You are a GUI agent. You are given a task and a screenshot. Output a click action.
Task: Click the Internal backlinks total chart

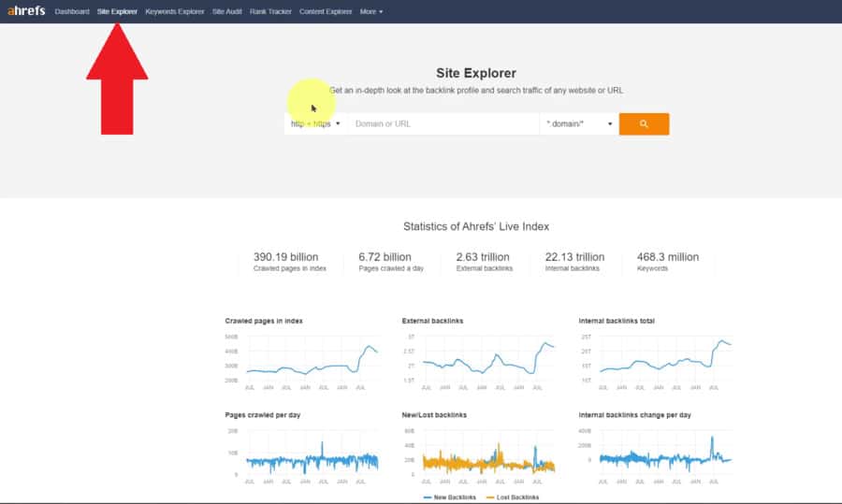tap(656, 361)
